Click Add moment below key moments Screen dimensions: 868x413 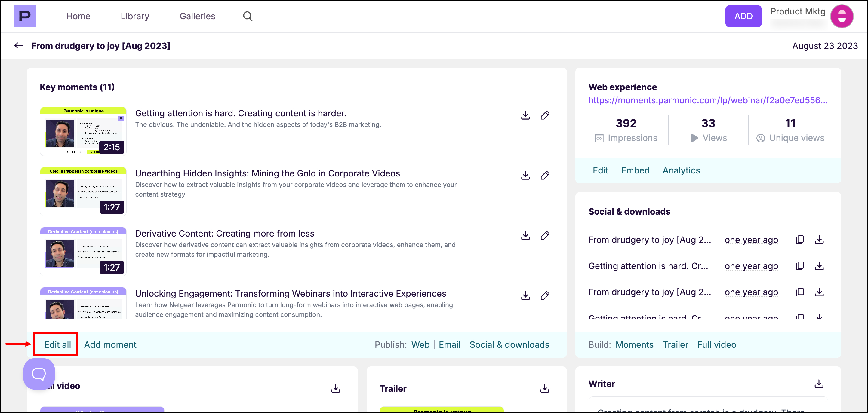point(110,344)
